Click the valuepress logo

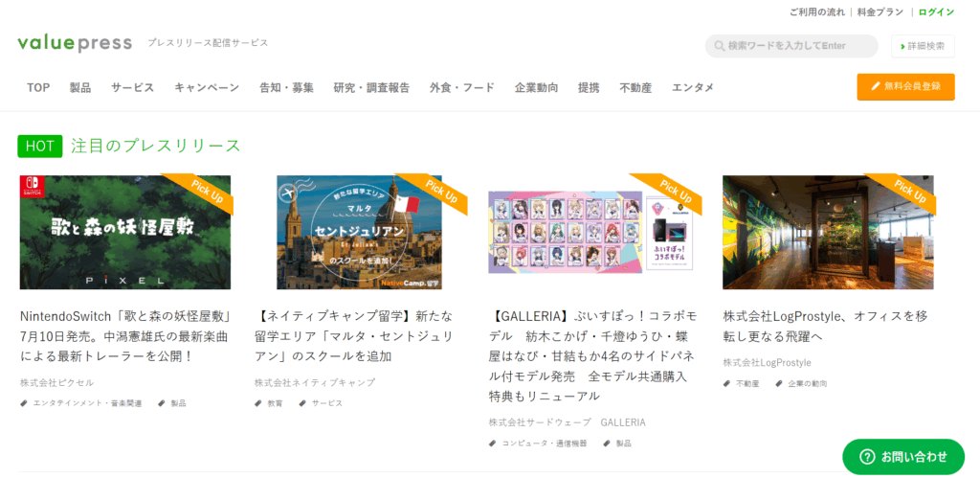75,43
